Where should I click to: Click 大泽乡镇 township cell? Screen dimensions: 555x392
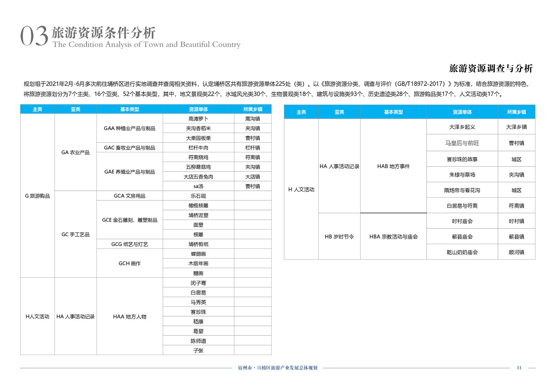tap(517, 127)
